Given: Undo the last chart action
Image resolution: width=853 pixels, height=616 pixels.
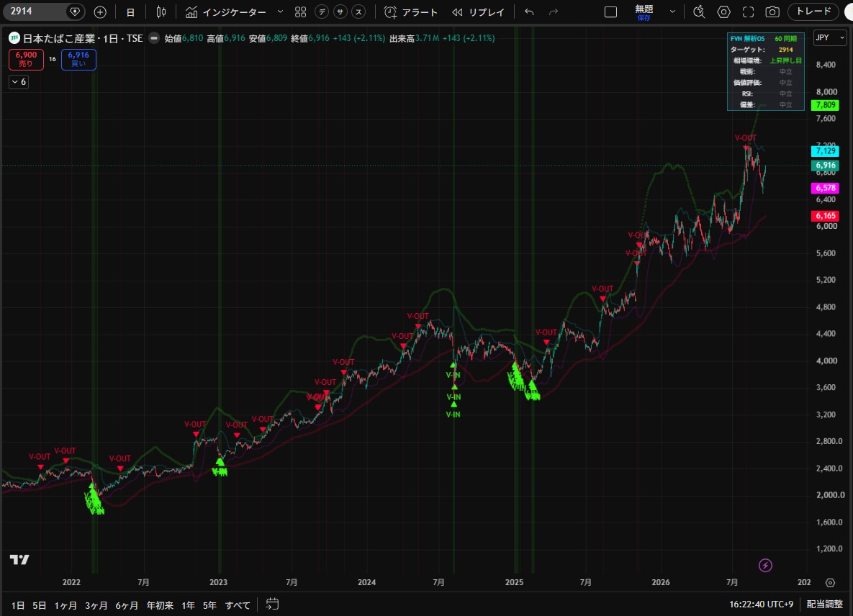Looking at the screenshot, I should coord(529,12).
